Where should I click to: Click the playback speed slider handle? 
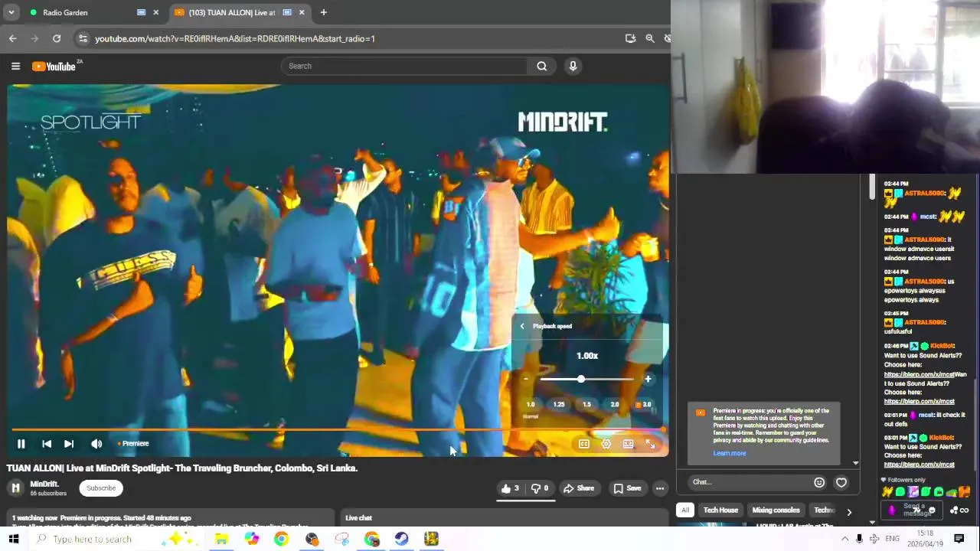pos(581,379)
